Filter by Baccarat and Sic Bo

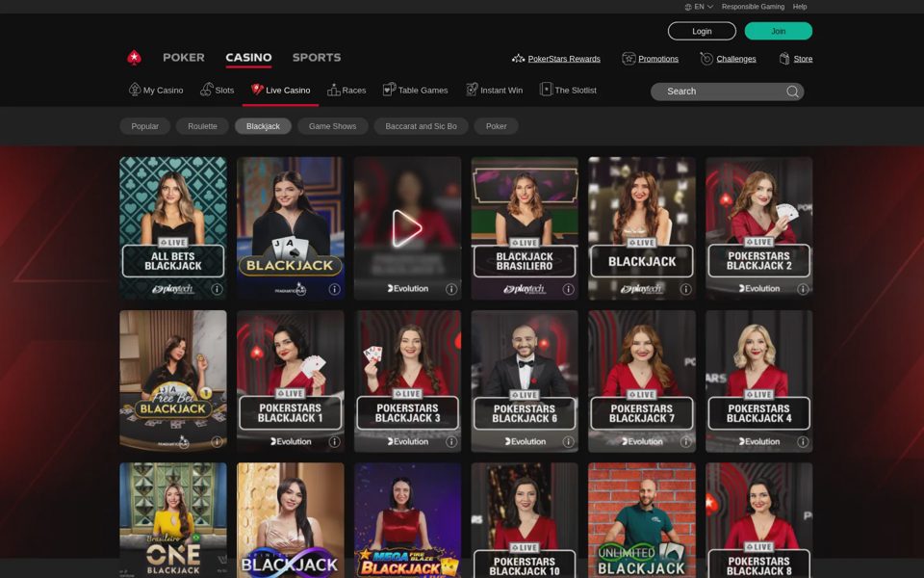click(x=421, y=126)
